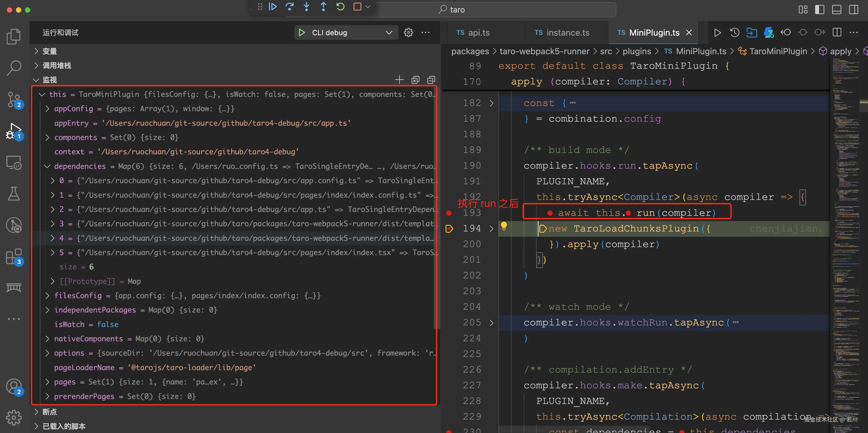
Task: Open the stop button dropdown arrow
Action: tap(368, 7)
